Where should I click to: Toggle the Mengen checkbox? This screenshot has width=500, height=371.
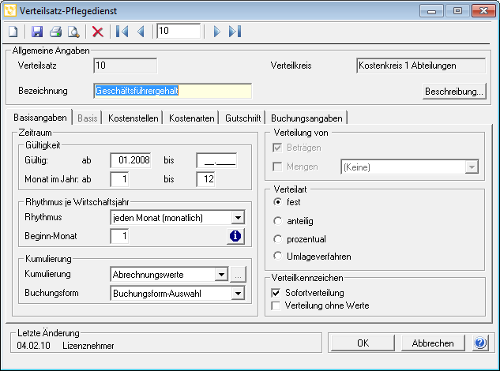(x=277, y=166)
